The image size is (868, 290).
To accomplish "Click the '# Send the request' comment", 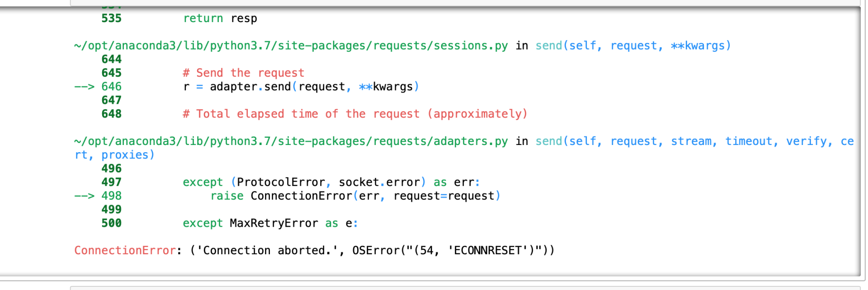I will click(x=244, y=73).
